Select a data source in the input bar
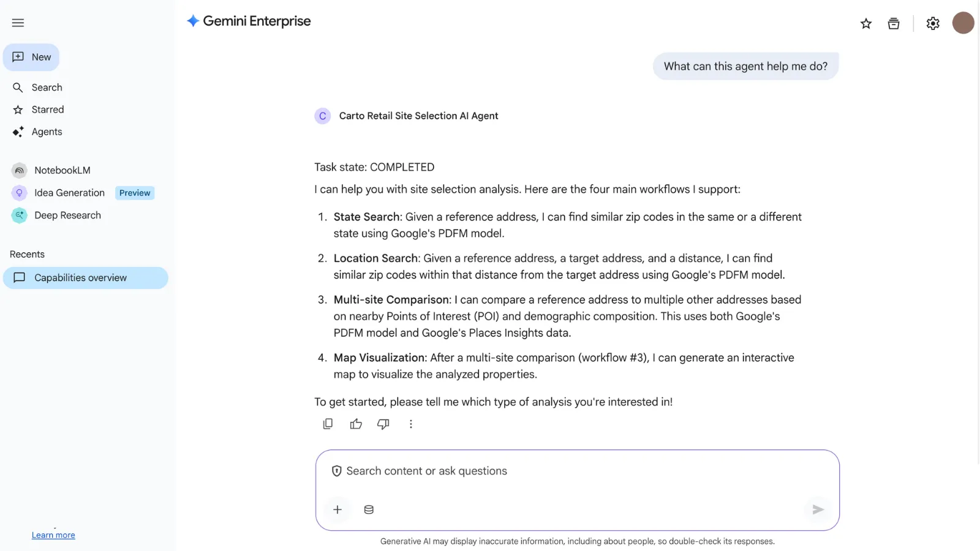 (x=369, y=509)
